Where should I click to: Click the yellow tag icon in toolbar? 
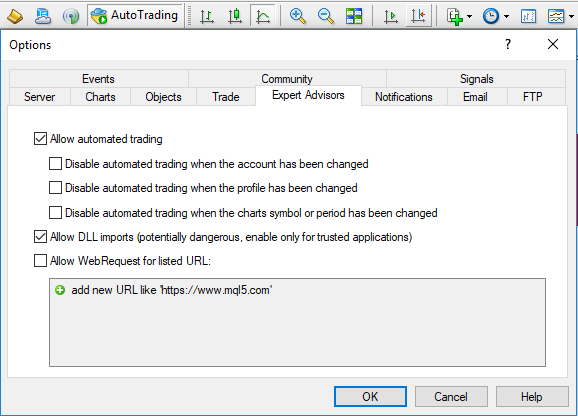click(15, 16)
